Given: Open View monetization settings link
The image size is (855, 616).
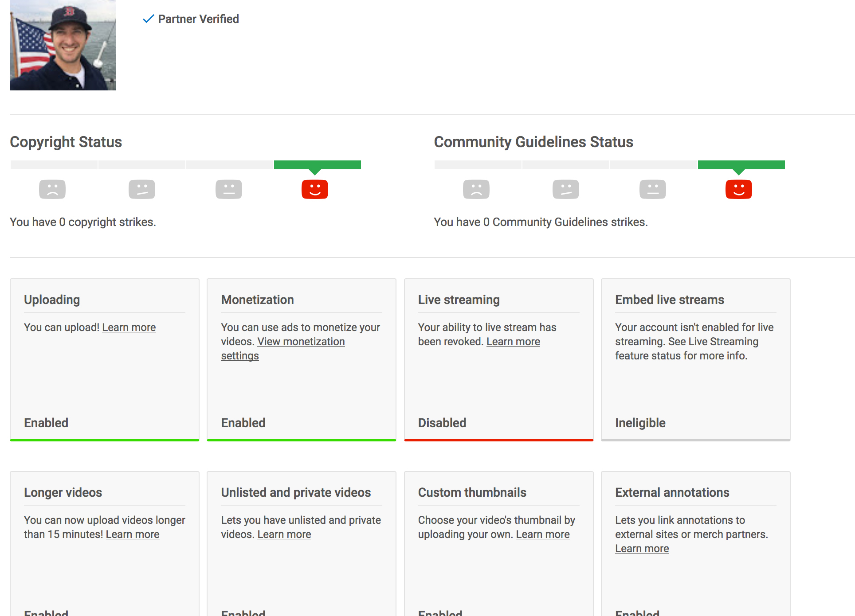Looking at the screenshot, I should pos(283,349).
